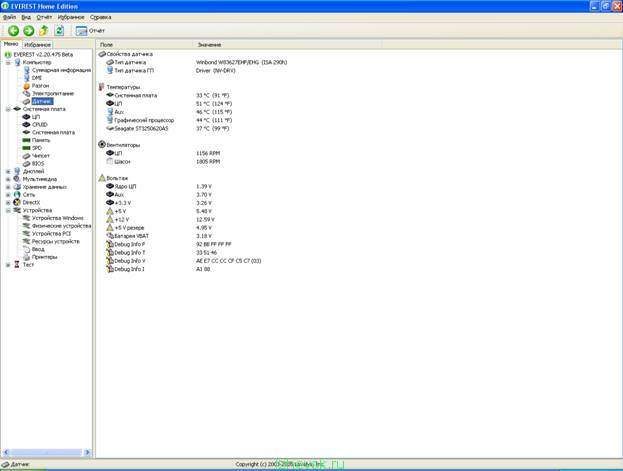The width and height of the screenshot is (623, 471).
Task: Go forward with the green right arrow
Action: coord(29,31)
